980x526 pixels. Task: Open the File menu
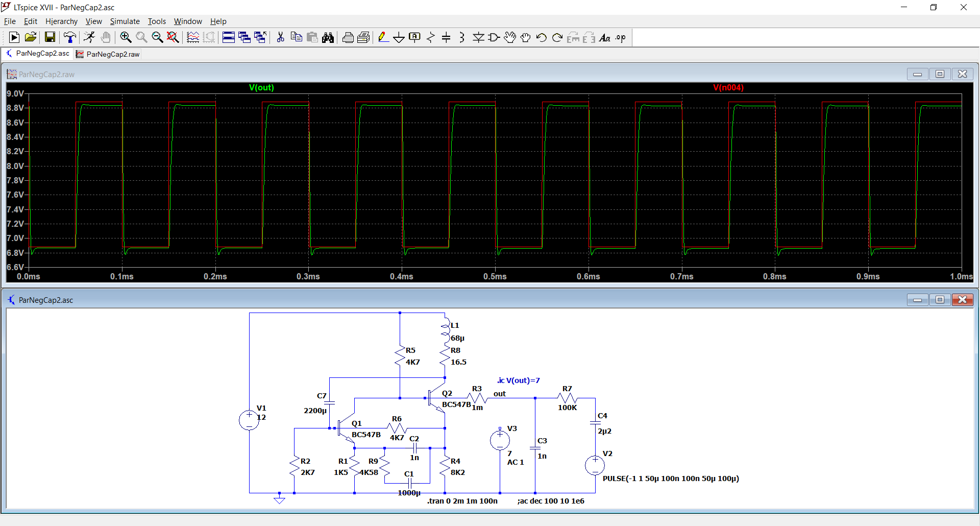click(x=10, y=21)
